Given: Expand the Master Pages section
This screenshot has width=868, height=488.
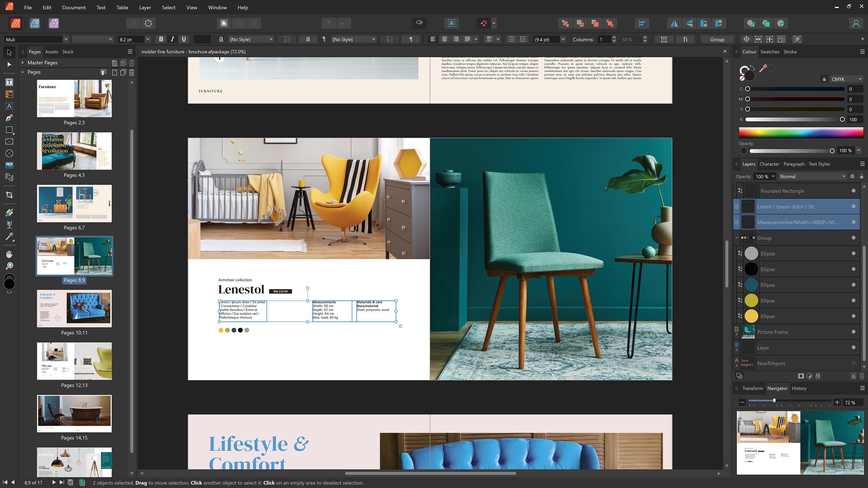Looking at the screenshot, I should pyautogui.click(x=23, y=63).
